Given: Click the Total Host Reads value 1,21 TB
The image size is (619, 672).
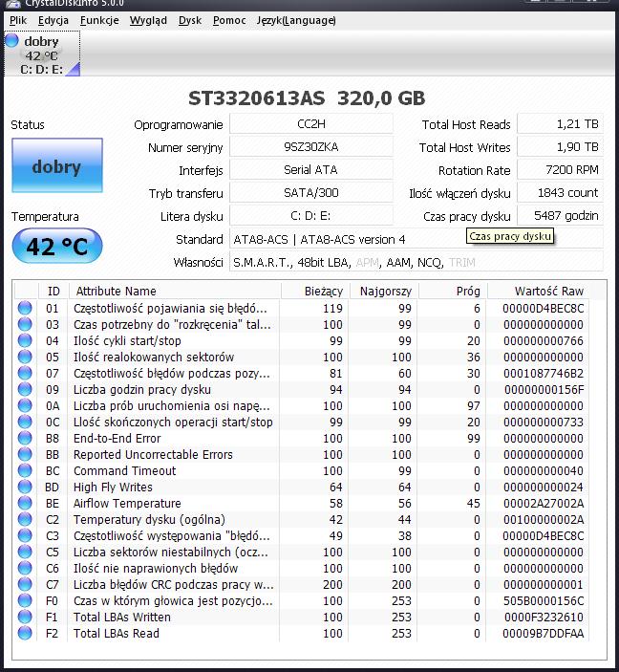Looking at the screenshot, I should (561, 124).
